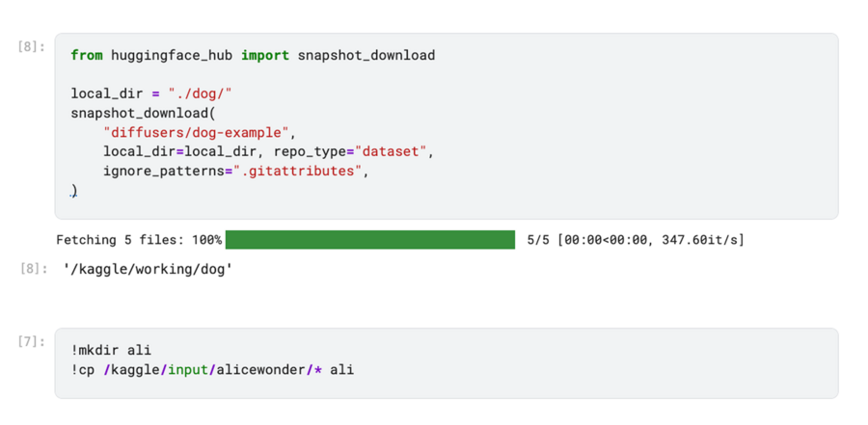Click the repo_type="dataset" argument

click(x=354, y=151)
